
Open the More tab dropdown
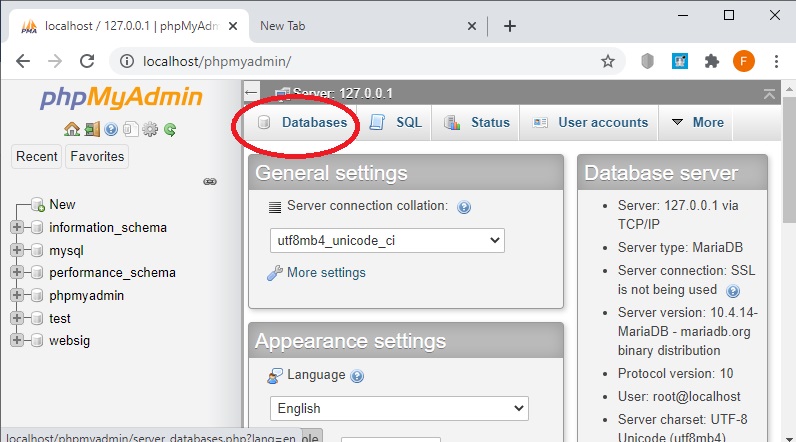click(697, 122)
